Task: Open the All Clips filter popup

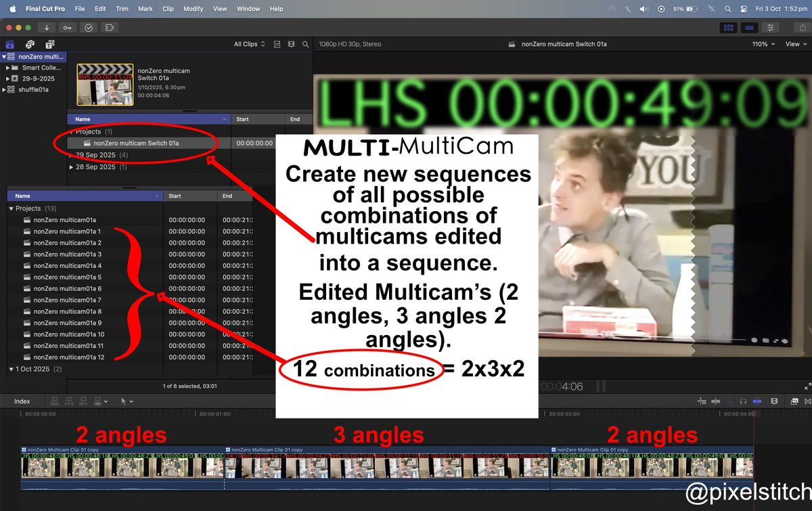Action: pyautogui.click(x=250, y=44)
